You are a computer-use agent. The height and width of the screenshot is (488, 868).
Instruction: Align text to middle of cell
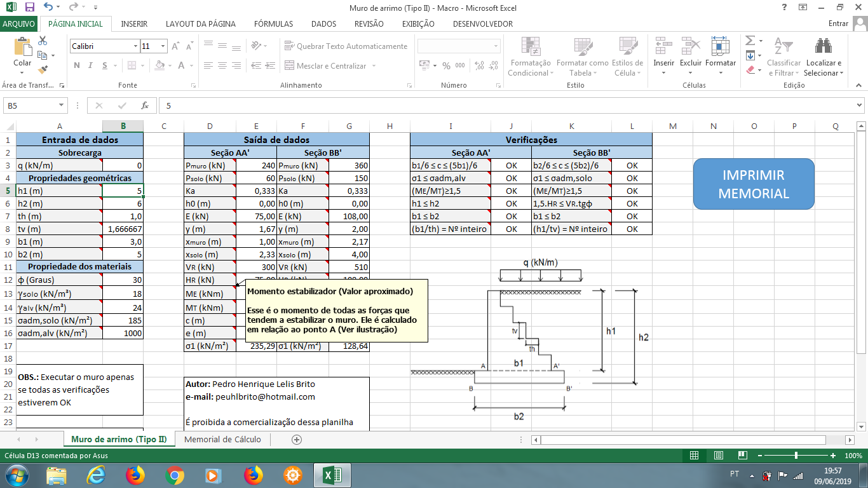[222, 46]
